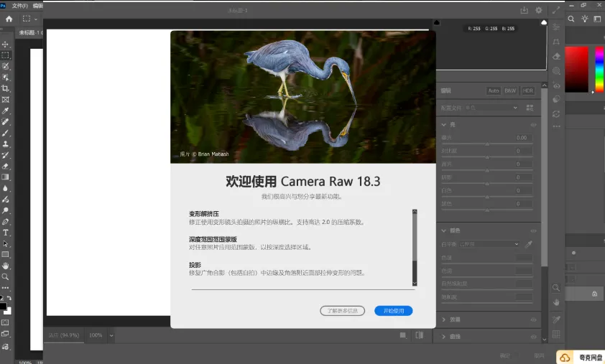This screenshot has width=605, height=364.
Task: Toggle Camera Raw grid overlay icon
Action: (x=556, y=335)
